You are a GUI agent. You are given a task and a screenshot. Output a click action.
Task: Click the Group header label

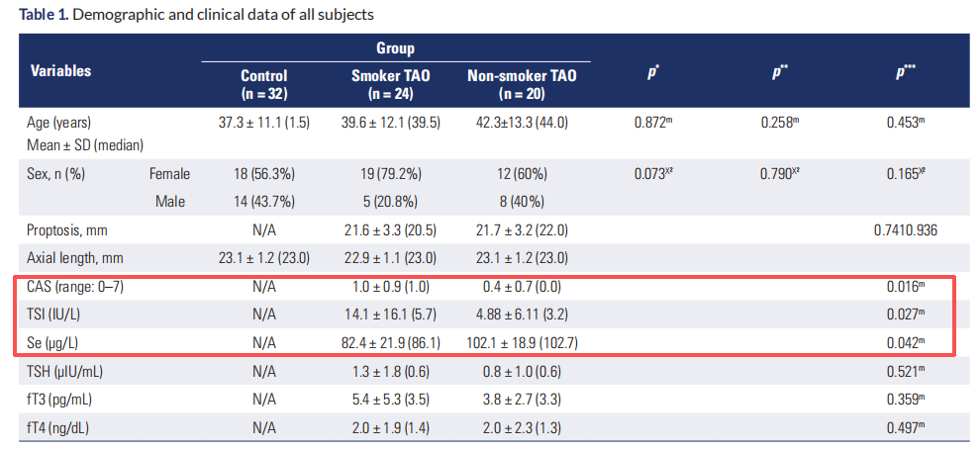point(395,48)
